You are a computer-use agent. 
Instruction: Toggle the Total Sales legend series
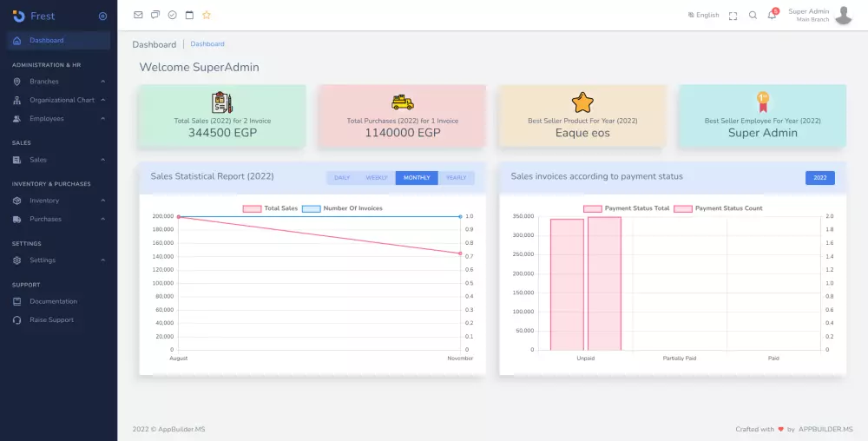[270, 208]
